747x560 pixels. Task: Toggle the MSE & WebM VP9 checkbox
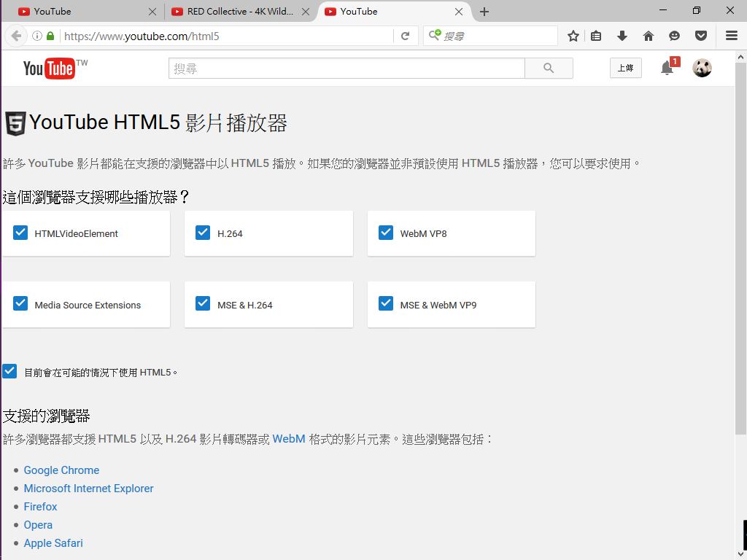pyautogui.click(x=386, y=304)
